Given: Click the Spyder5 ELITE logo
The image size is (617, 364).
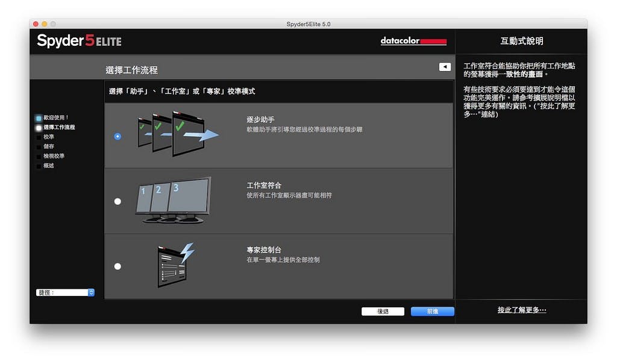Looking at the screenshot, I should (79, 40).
